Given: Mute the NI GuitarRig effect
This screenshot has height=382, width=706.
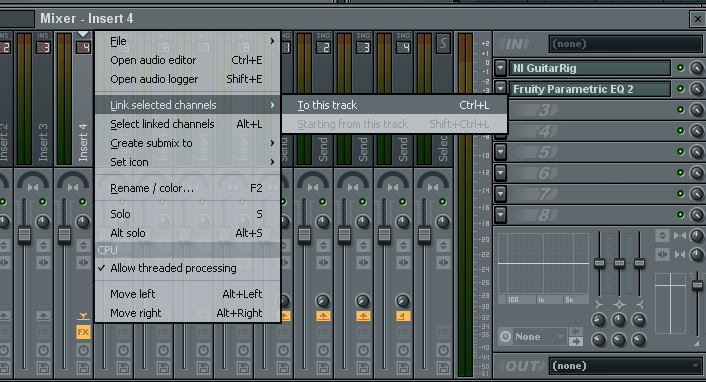Looking at the screenshot, I should (680, 68).
